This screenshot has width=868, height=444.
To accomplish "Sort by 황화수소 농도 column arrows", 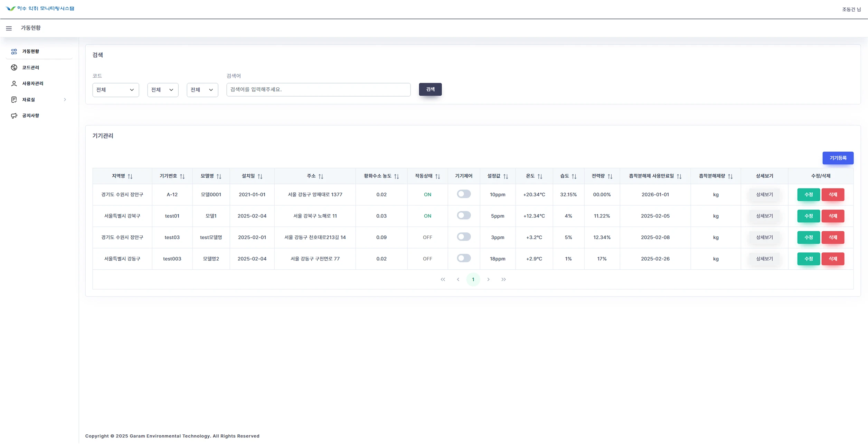I will point(396,176).
